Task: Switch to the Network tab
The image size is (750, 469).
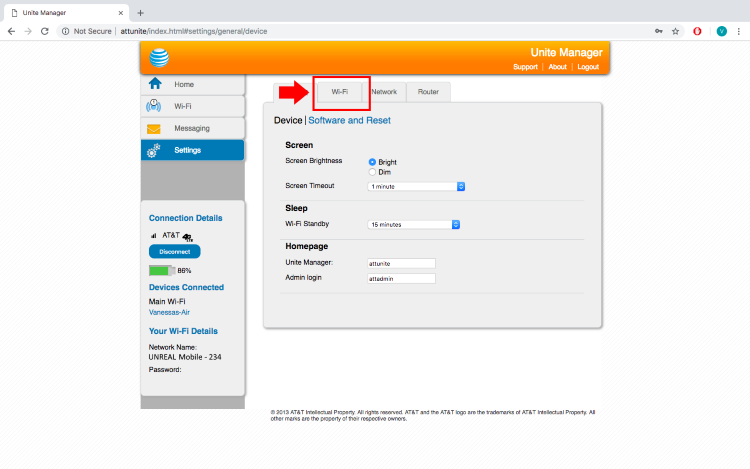Action: [384, 92]
